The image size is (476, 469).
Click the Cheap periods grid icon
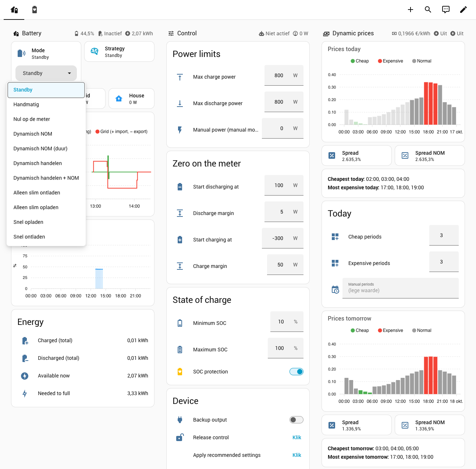click(335, 237)
